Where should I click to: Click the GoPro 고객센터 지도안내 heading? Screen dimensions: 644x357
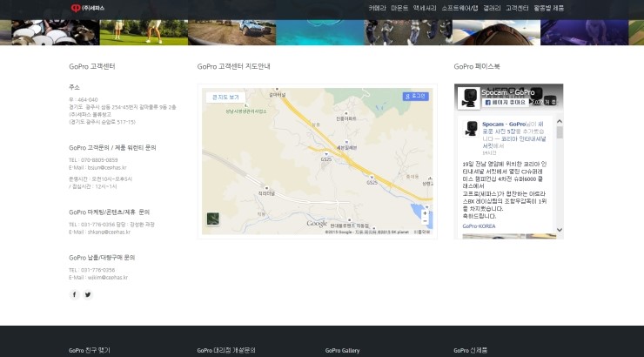point(234,66)
